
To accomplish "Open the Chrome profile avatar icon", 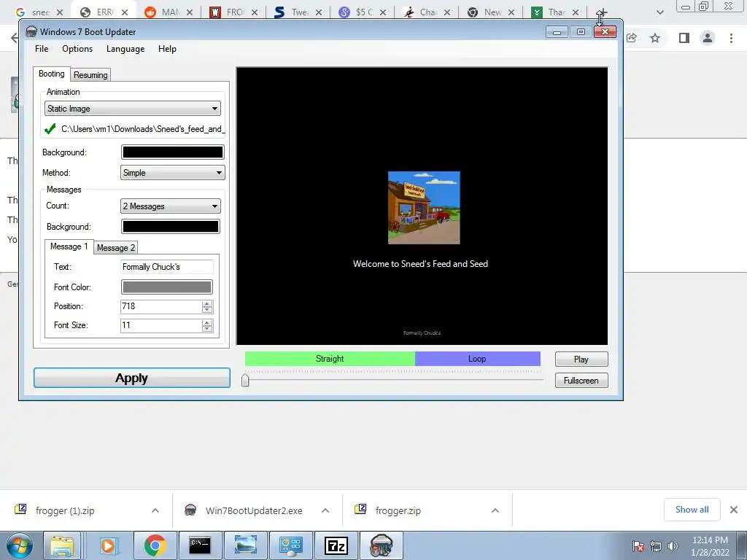I will (708, 38).
